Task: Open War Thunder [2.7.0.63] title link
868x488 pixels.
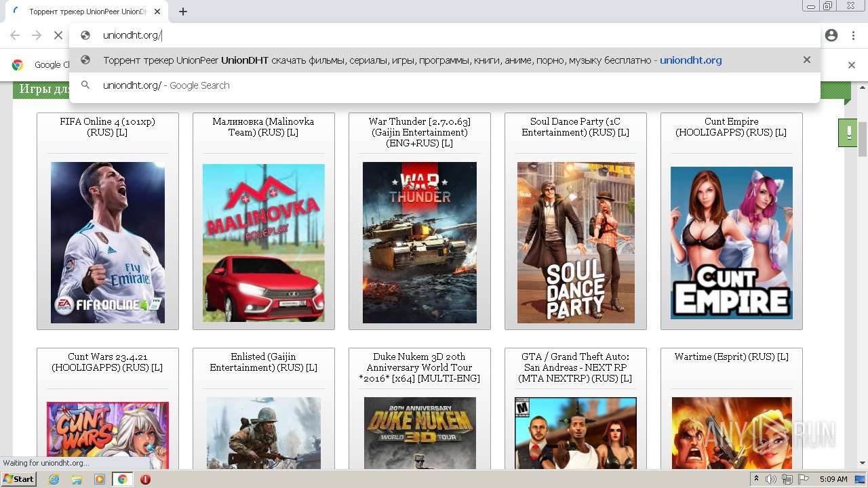Action: point(420,132)
